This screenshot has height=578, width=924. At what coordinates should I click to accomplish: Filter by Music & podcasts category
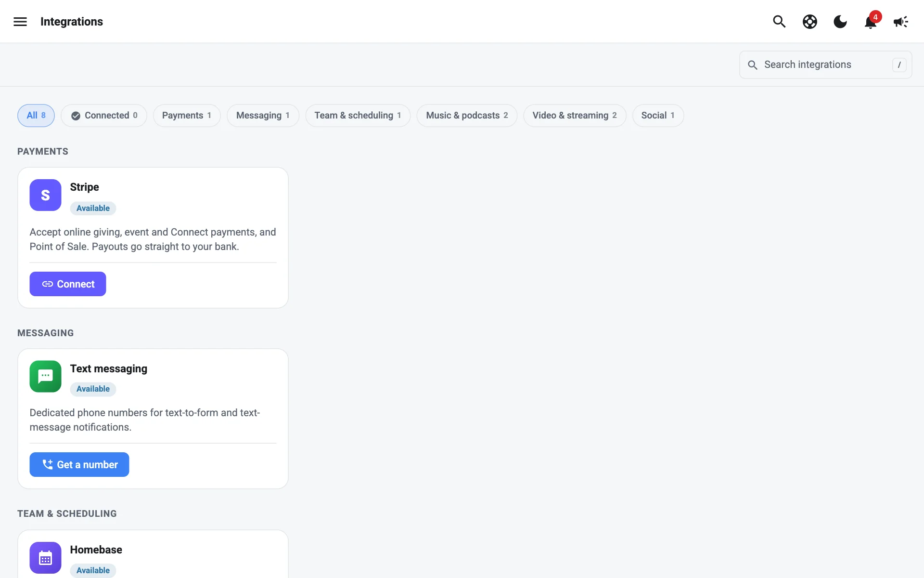pyautogui.click(x=467, y=116)
